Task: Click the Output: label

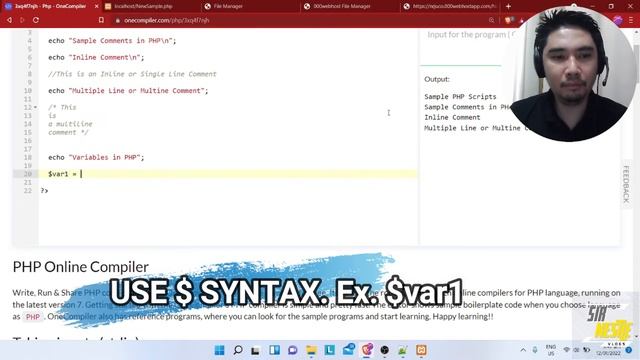Action: (437, 79)
